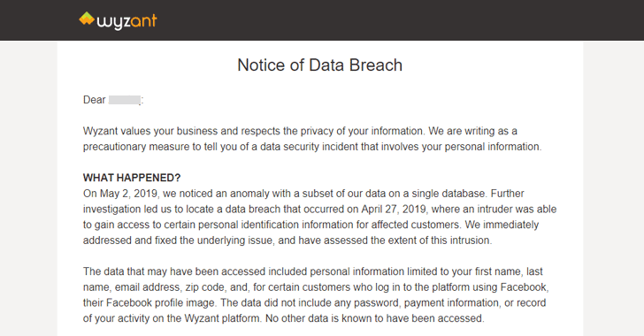Click the WHAT HAPPENED? section heading

tap(132, 178)
